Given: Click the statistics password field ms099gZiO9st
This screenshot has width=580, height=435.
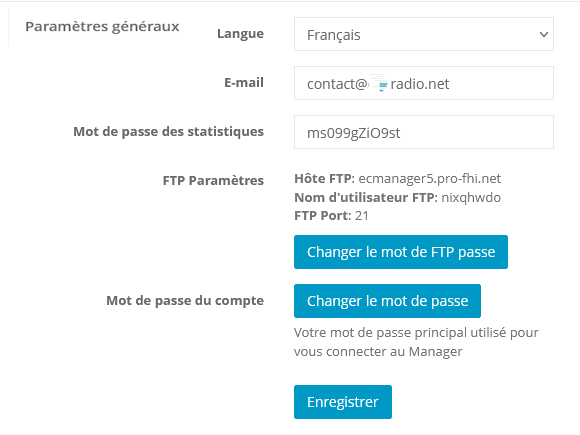Looking at the screenshot, I should (424, 132).
